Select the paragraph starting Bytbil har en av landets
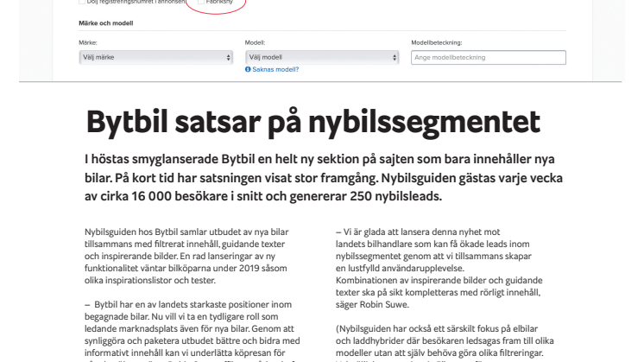The image size is (644, 362). tap(193, 331)
